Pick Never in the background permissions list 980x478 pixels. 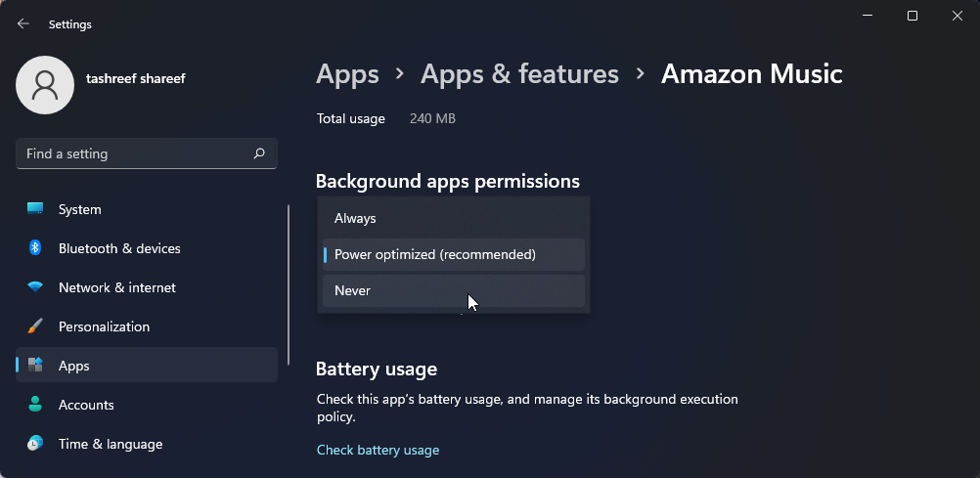pos(453,290)
